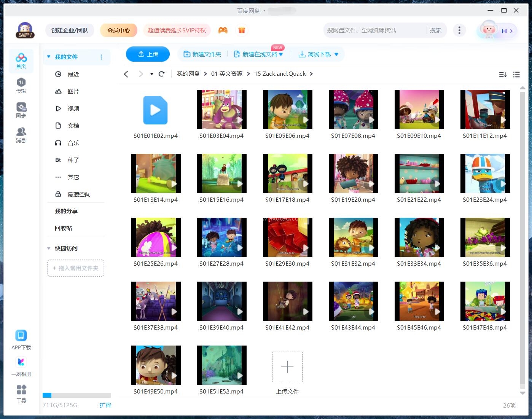Open the 消息 (Messages) panel
532x419 pixels.
coord(21,135)
